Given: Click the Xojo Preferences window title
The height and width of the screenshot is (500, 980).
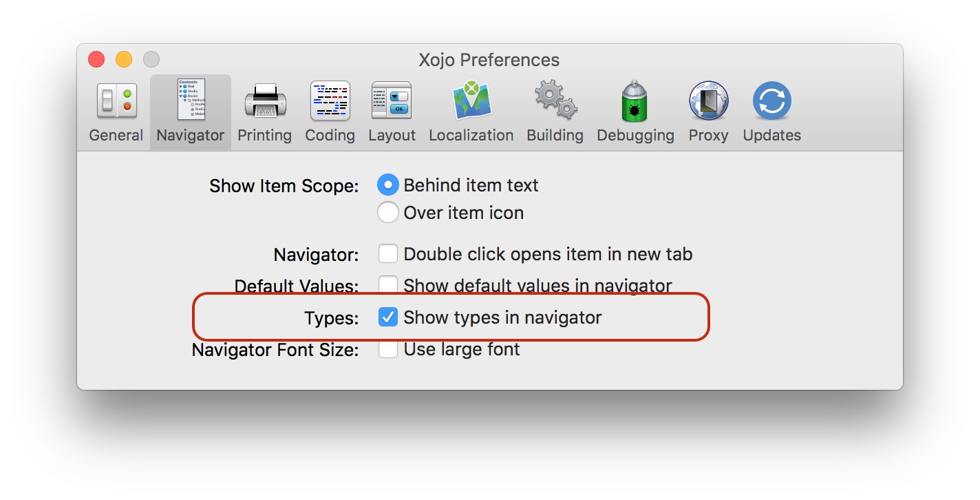Looking at the screenshot, I should [x=489, y=60].
